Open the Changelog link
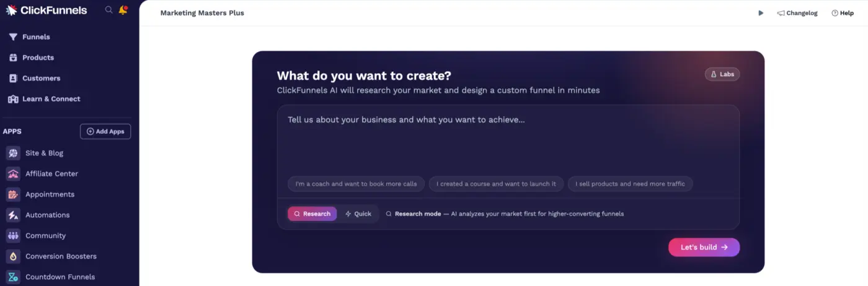Viewport: 868px width, 286px height. 797,13
